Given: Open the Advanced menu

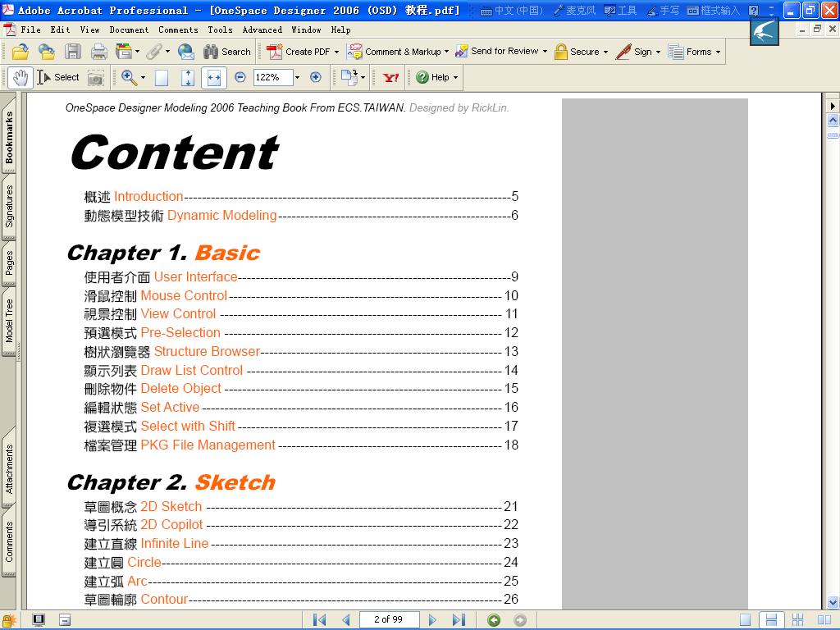Looking at the screenshot, I should click(262, 30).
